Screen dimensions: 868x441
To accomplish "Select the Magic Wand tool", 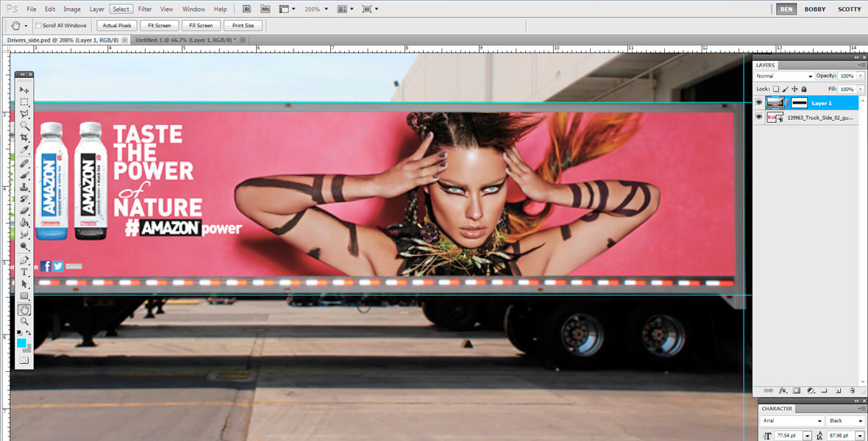I will pyautogui.click(x=24, y=126).
